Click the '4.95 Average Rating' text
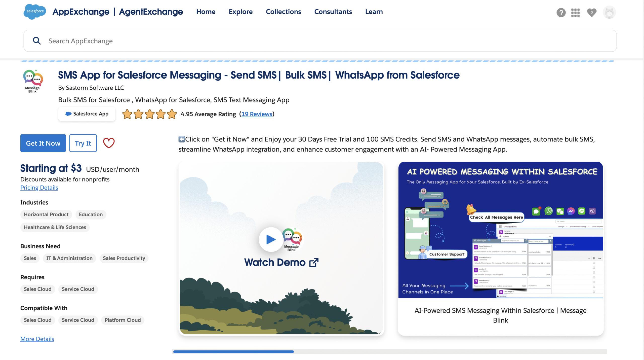Screen dimensions: 644x360 tap(208, 114)
